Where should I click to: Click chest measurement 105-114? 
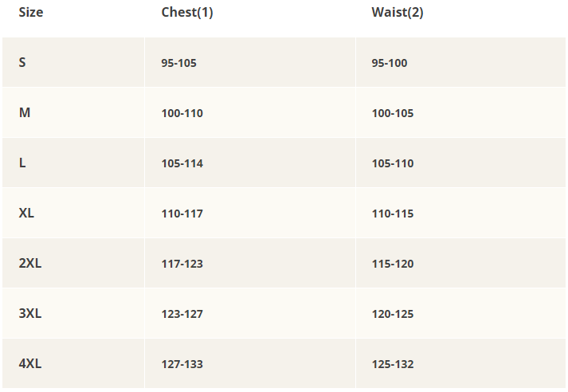point(182,163)
